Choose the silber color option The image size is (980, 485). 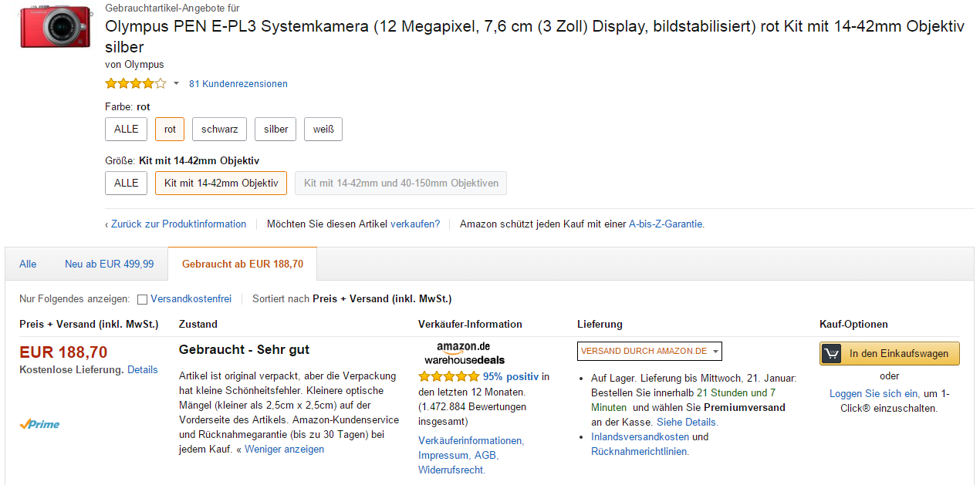click(276, 129)
